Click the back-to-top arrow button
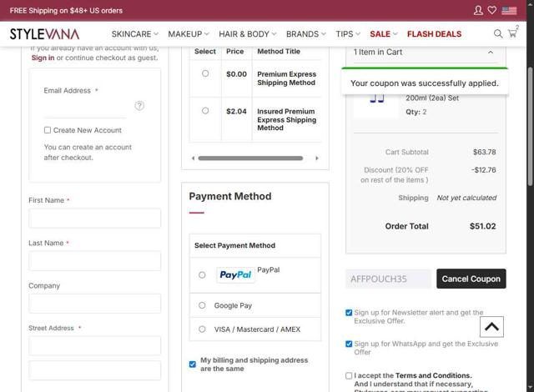Screen dimensions: 534x392 [x=491, y=327]
